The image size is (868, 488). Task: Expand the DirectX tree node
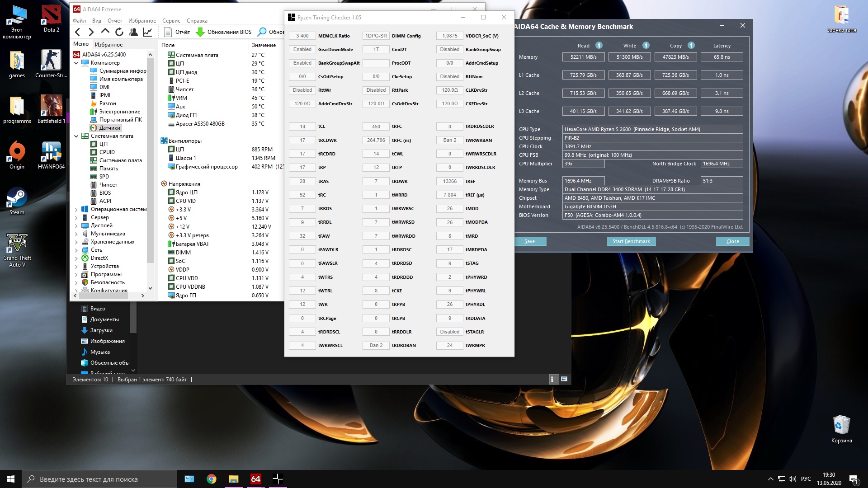tap(76, 258)
